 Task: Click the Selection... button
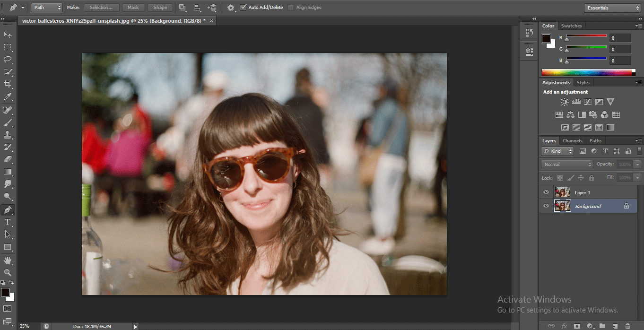pyautogui.click(x=101, y=8)
